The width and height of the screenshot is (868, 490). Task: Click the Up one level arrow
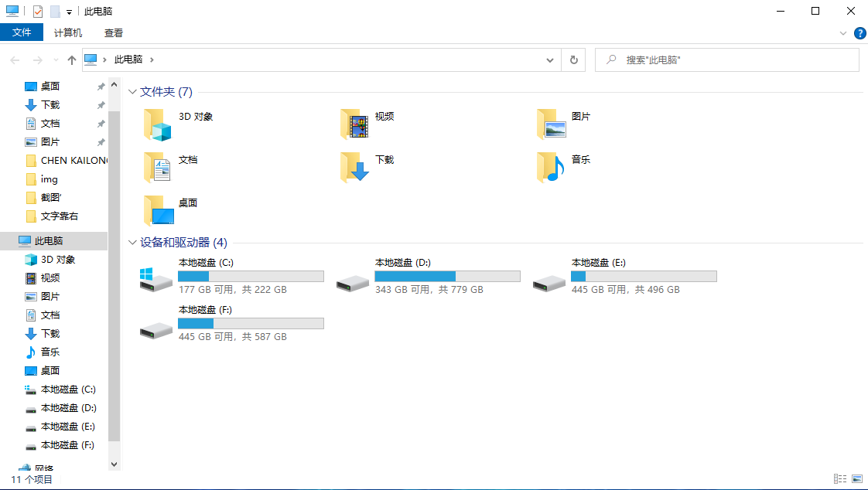pos(72,60)
